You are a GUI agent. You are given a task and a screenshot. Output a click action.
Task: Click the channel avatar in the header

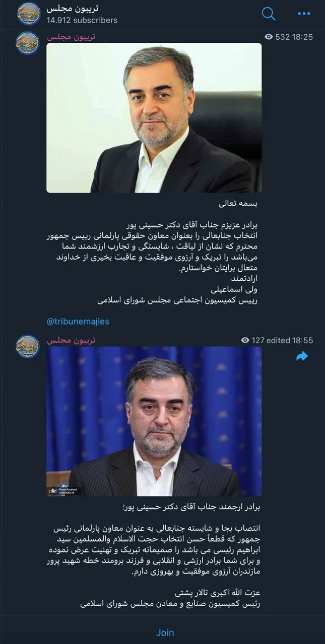pyautogui.click(x=28, y=14)
